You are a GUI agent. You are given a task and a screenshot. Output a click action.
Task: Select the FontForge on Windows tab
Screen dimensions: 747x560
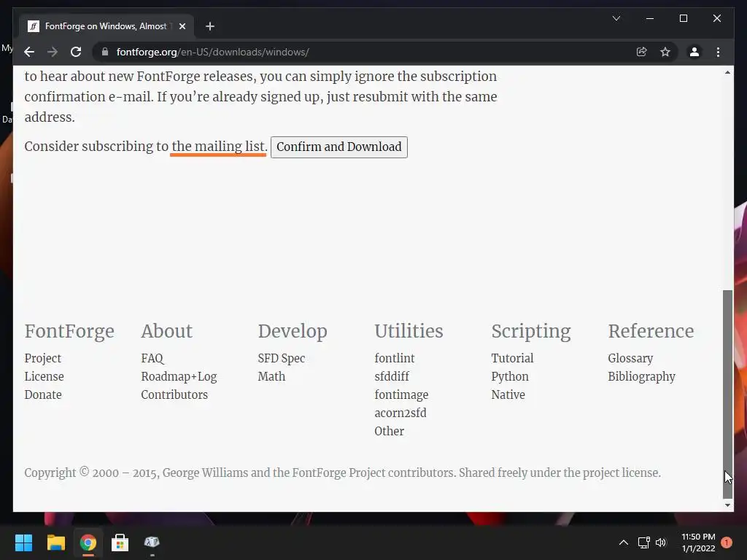(x=106, y=26)
